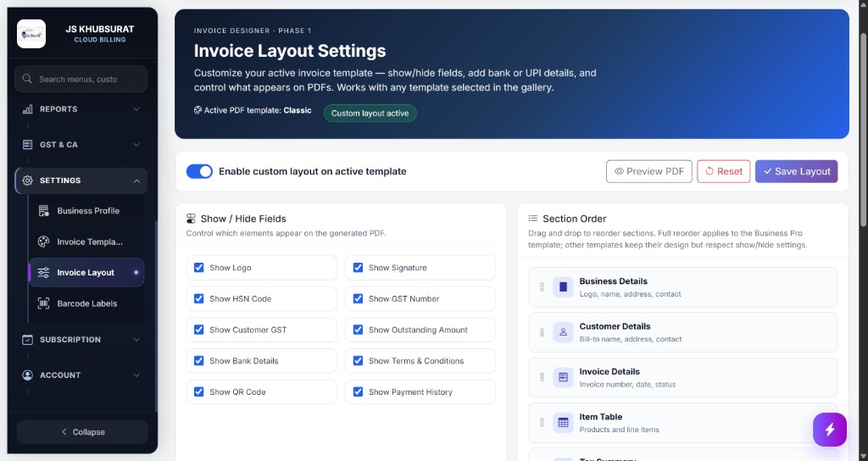Uncheck the Show Logo checkbox
The height and width of the screenshot is (461, 868).
[x=198, y=267]
